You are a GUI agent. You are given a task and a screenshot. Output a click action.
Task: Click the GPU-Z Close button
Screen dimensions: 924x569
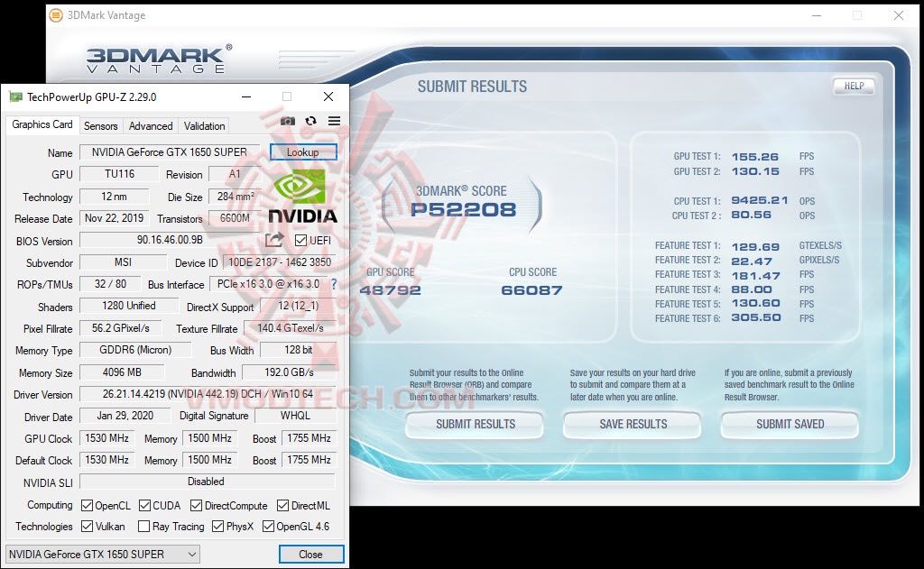click(x=310, y=555)
